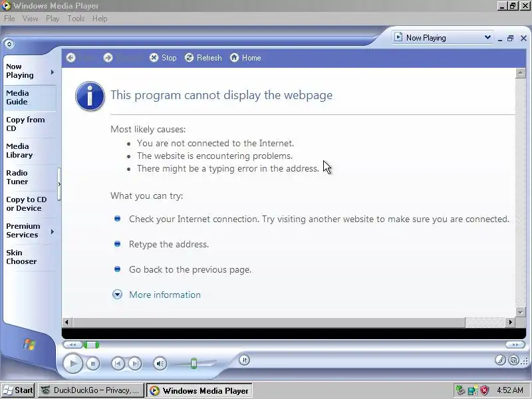
Task: Skip to the previous track
Action: tap(118, 364)
